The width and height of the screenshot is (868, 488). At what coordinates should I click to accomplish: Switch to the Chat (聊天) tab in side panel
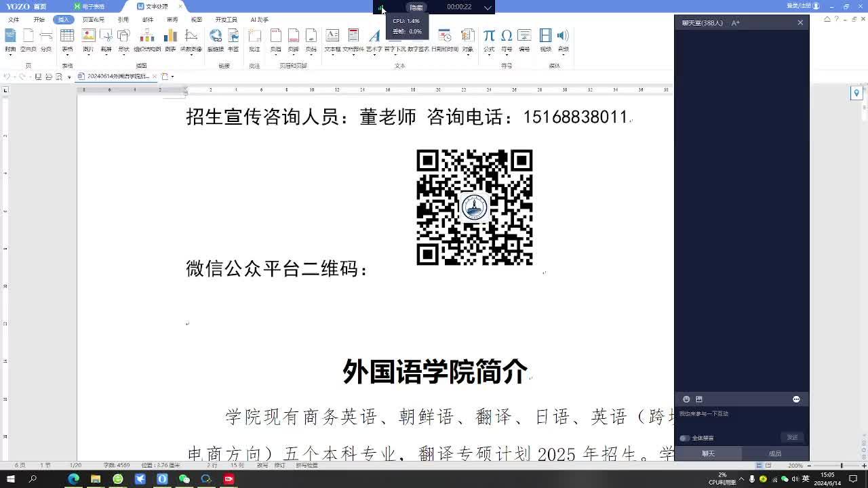[708, 453]
